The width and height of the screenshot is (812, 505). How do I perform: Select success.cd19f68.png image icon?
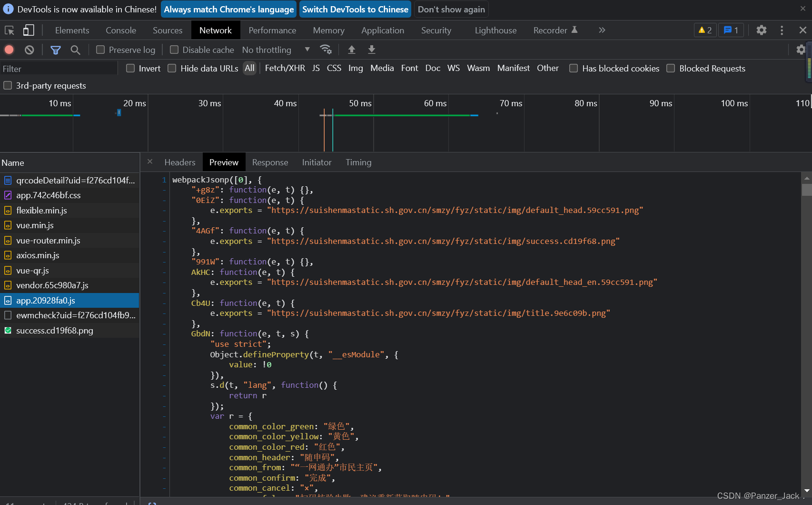pyautogui.click(x=8, y=331)
